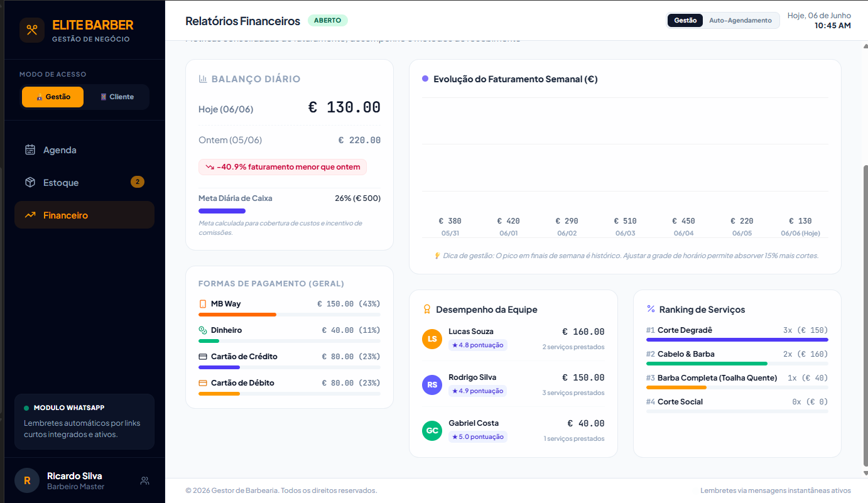Click the bar chart icon in Balanço Diário
The width and height of the screenshot is (868, 503).
pos(203,79)
